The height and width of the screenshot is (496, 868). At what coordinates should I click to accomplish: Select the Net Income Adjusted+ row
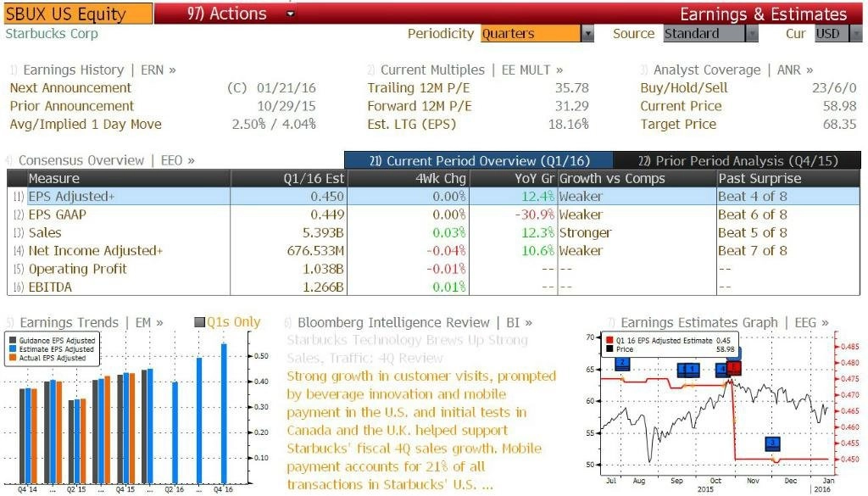433,251
